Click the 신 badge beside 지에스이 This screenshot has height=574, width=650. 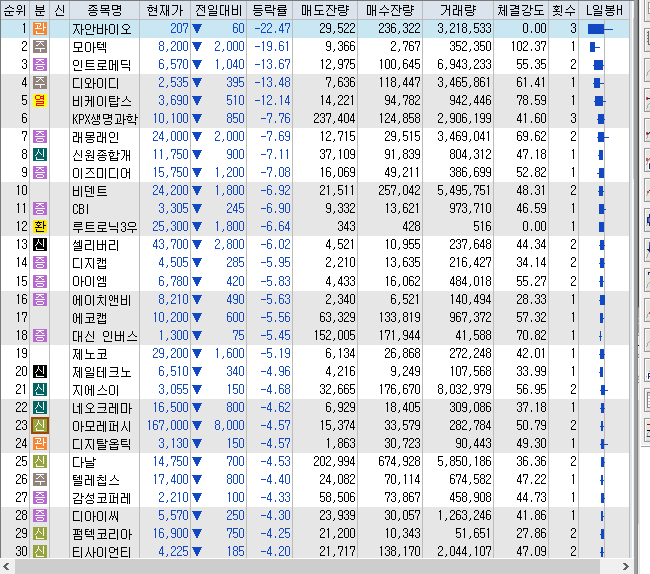tap(40, 390)
